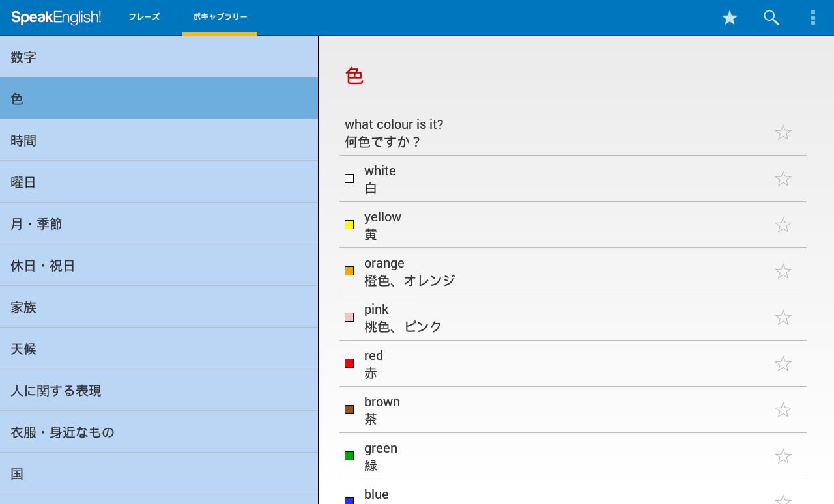
Task: Open the three-dot overflow menu
Action: tap(812, 18)
